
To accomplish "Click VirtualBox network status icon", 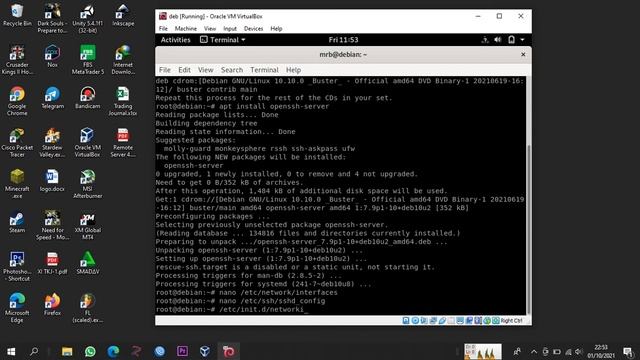I will (433, 320).
